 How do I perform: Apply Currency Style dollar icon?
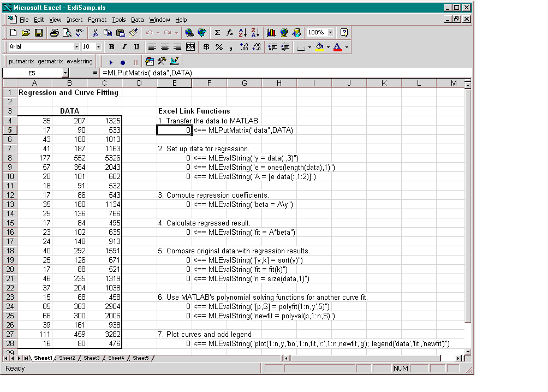pyautogui.click(x=206, y=47)
